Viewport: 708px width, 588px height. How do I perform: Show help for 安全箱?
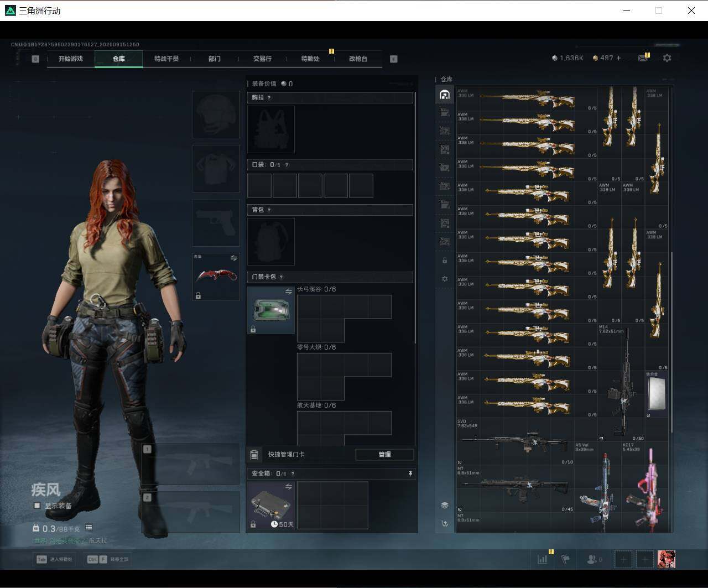(x=293, y=473)
